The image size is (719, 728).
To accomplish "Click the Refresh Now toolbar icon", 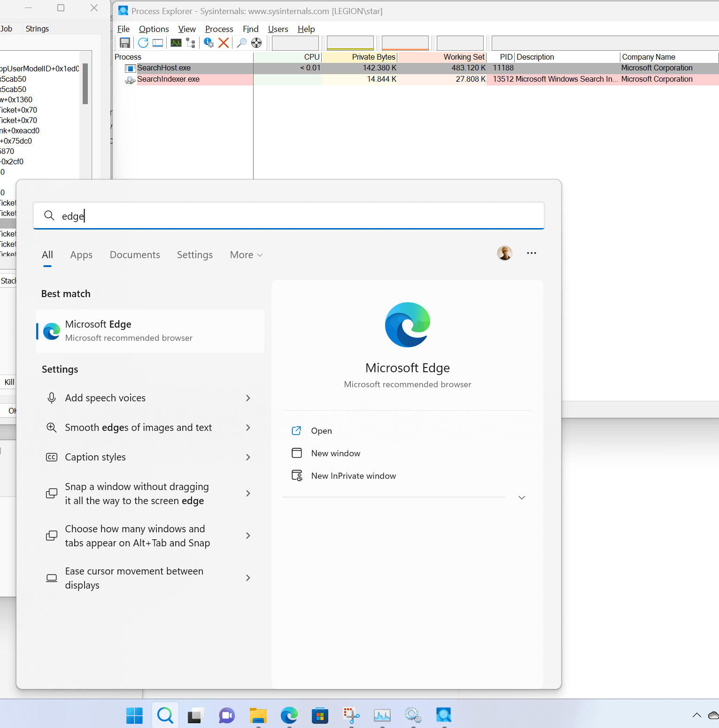I will point(143,43).
